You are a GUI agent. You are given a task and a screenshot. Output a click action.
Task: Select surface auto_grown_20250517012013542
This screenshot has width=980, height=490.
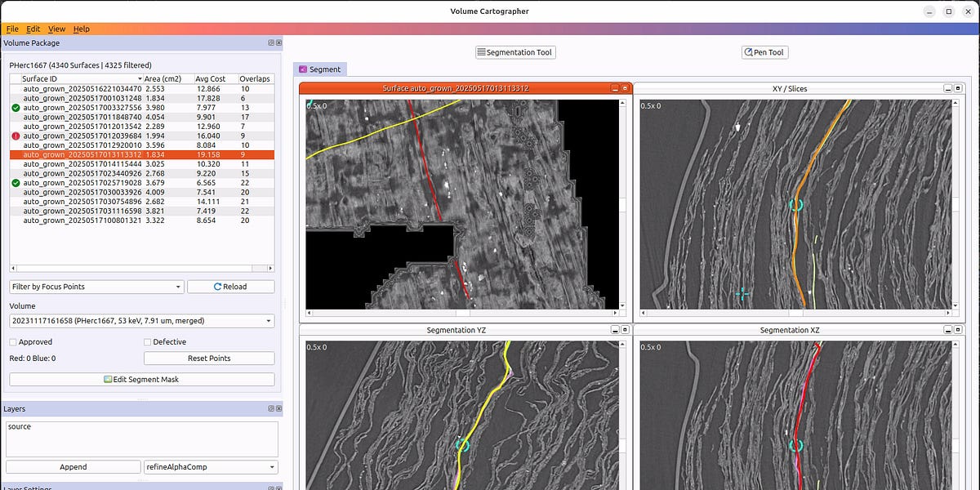point(140,127)
